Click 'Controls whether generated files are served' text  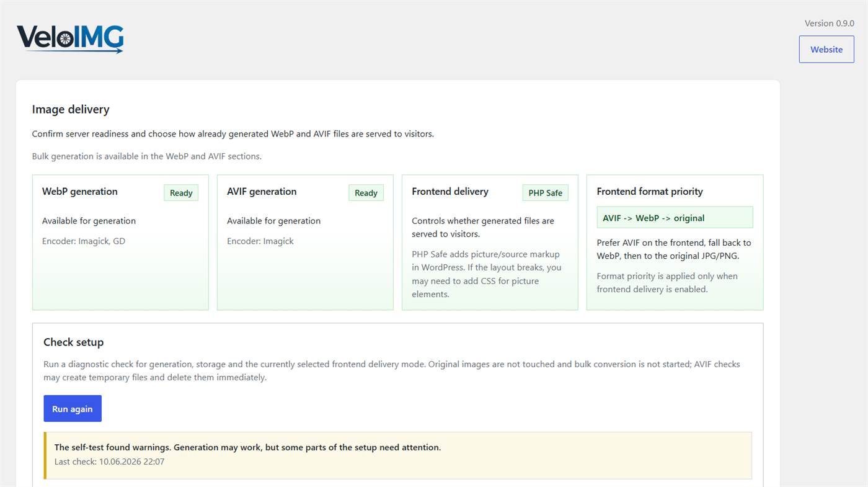[x=483, y=228]
